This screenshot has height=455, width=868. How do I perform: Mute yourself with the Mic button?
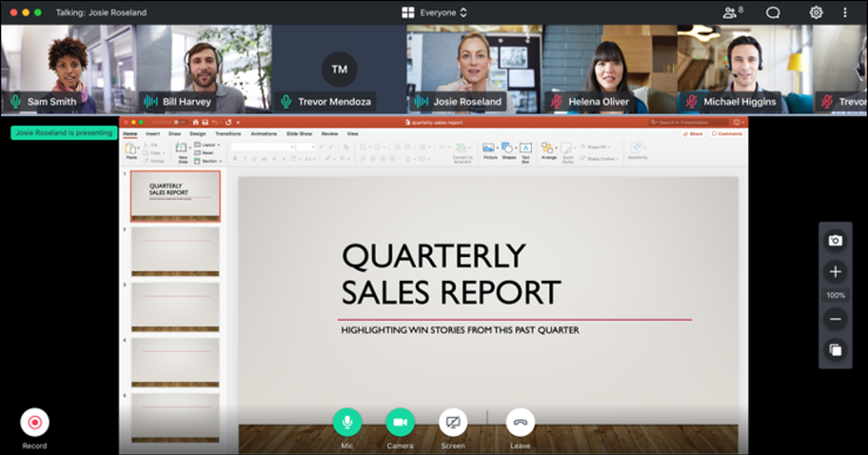[x=347, y=423]
